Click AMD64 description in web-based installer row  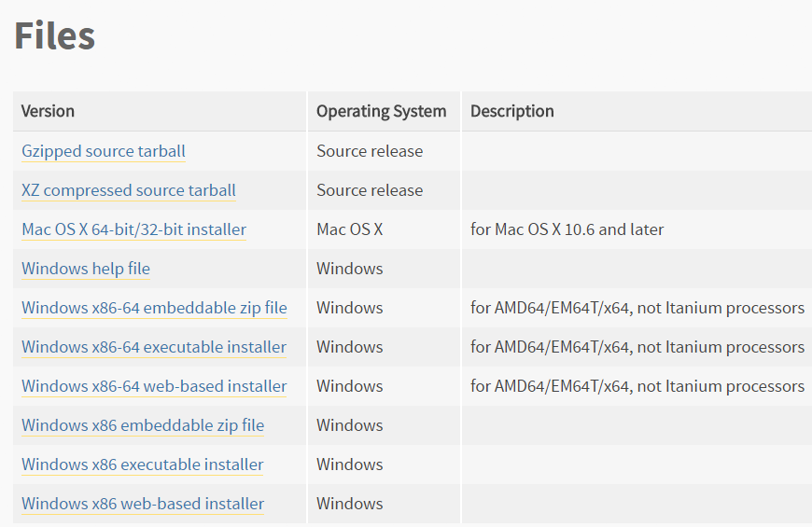pyautogui.click(x=637, y=386)
